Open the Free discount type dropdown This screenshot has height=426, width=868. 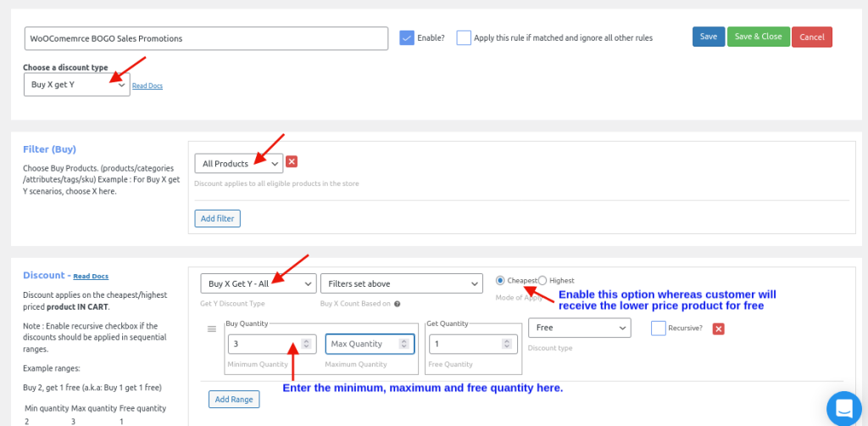[579, 328]
